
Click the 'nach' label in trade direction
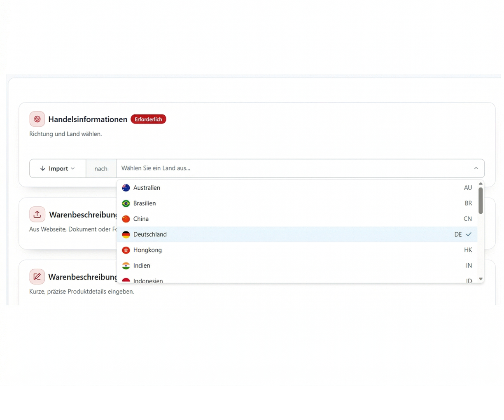tap(101, 169)
